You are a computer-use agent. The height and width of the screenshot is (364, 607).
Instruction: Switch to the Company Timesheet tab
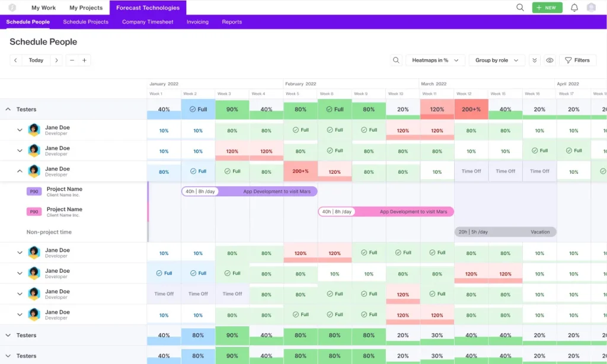click(x=148, y=22)
